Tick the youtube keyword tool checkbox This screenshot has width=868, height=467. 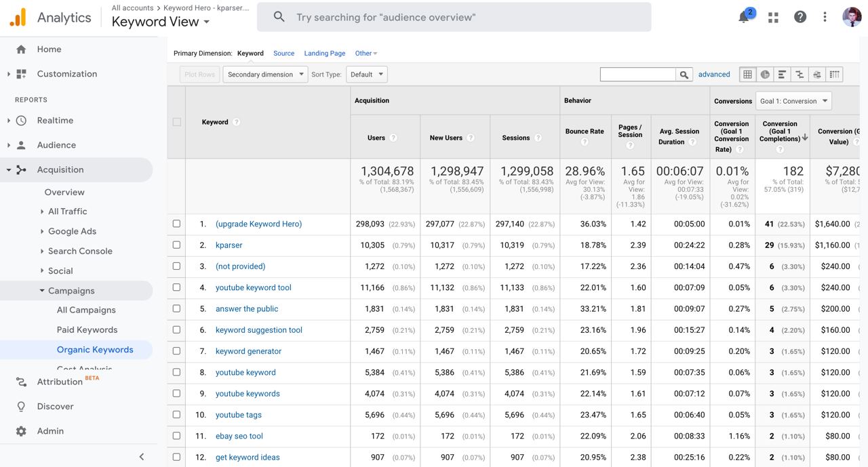(176, 287)
